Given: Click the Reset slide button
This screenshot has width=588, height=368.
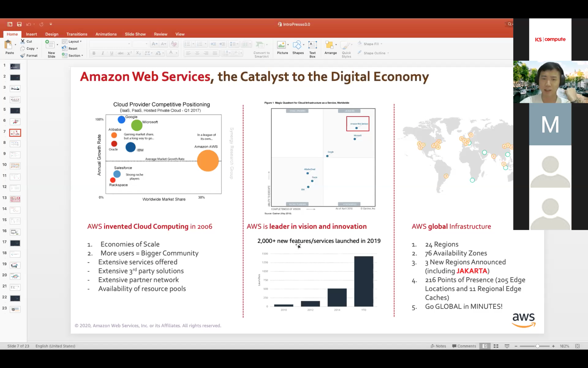Looking at the screenshot, I should tap(70, 48).
